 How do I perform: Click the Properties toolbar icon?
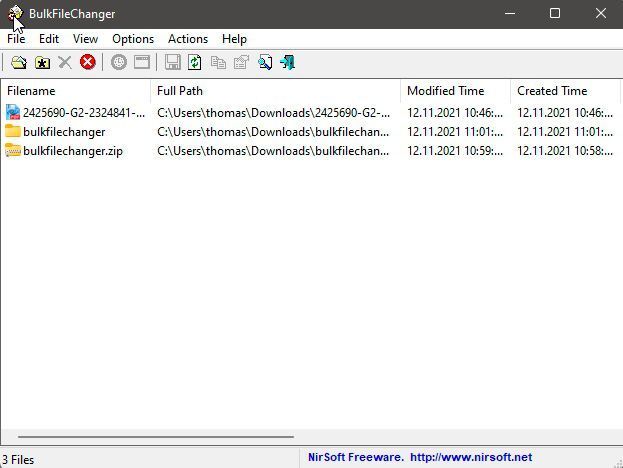[241, 63]
